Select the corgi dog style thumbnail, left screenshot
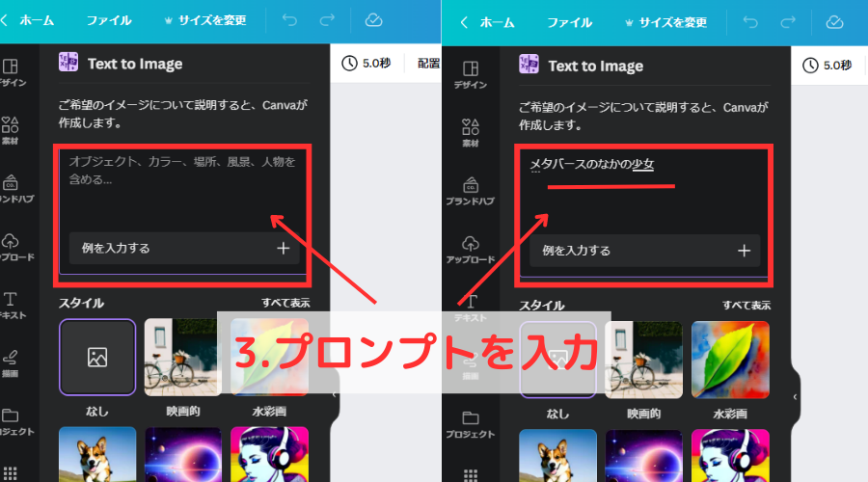Viewport: 868px width, 482px height. click(x=97, y=454)
